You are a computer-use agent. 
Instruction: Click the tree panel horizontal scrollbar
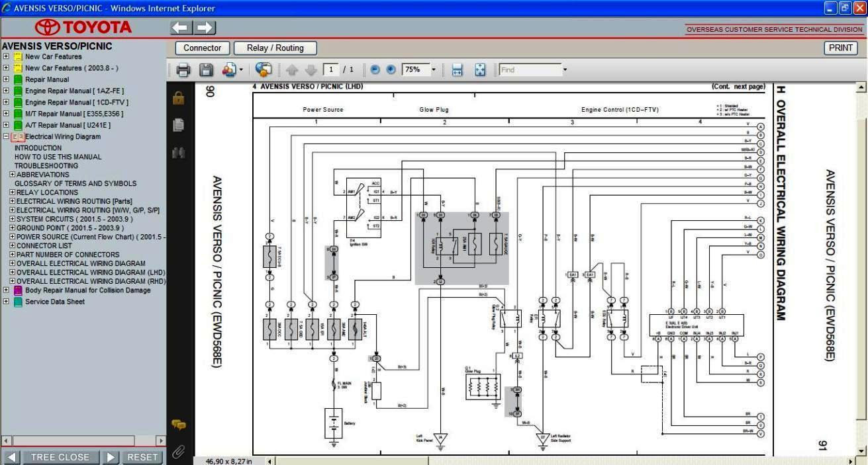coord(83,440)
